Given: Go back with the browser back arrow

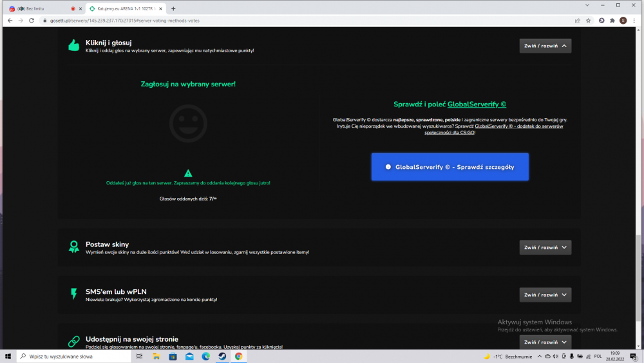Looking at the screenshot, I should pos(10,21).
